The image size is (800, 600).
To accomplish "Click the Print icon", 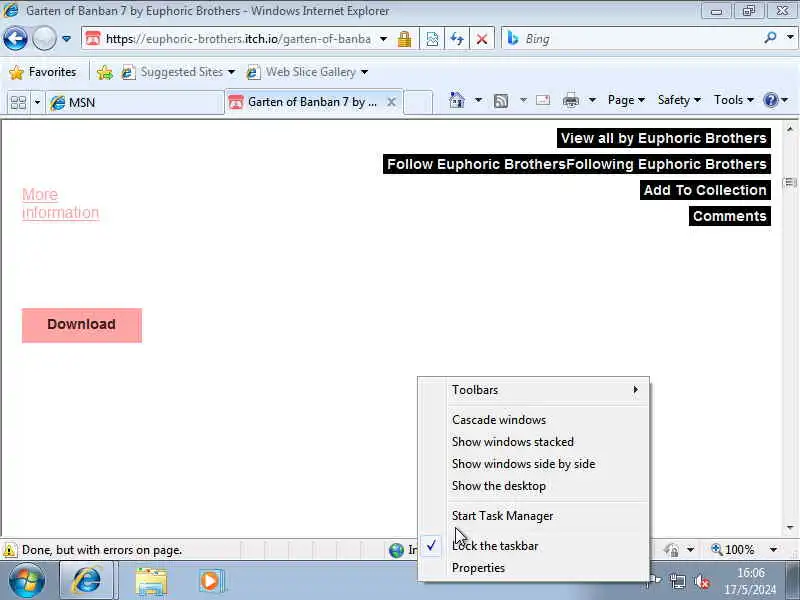I will [x=571, y=101].
